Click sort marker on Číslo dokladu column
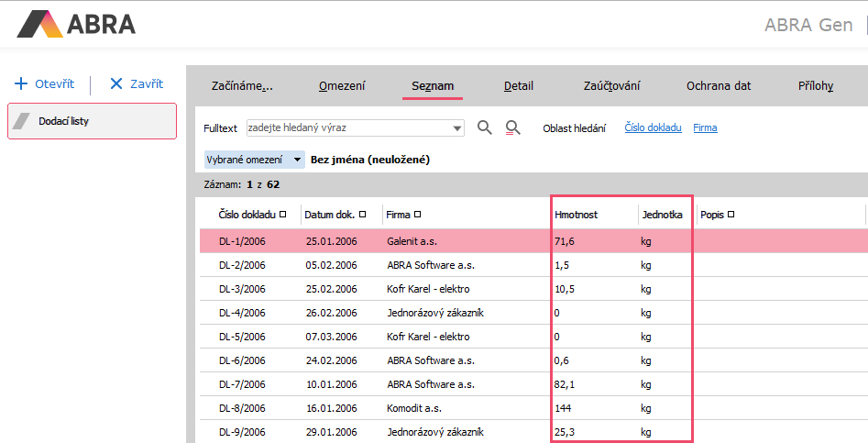The image size is (868, 443). [x=283, y=215]
